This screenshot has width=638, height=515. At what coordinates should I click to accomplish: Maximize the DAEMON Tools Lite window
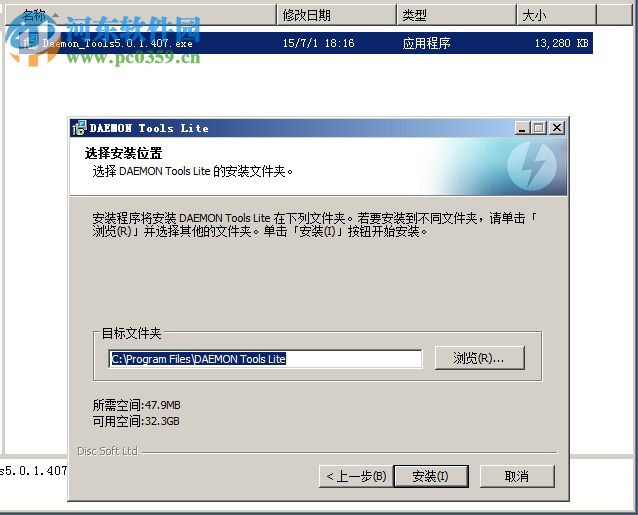pos(539,128)
